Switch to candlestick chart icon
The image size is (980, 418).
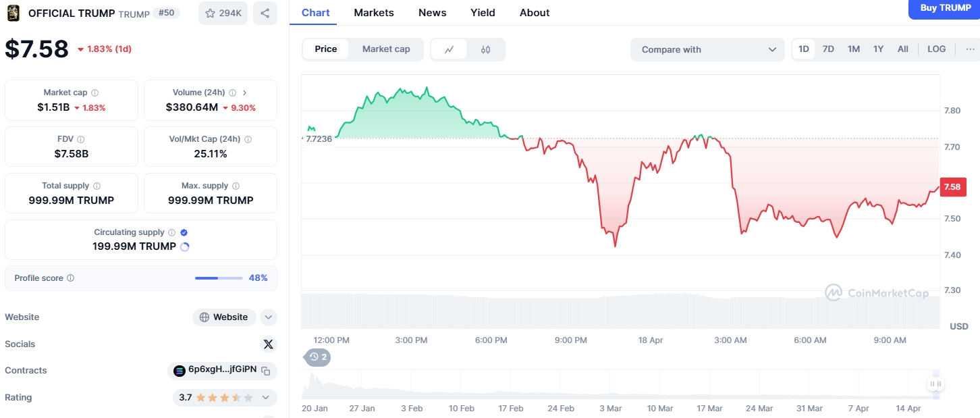click(x=485, y=49)
